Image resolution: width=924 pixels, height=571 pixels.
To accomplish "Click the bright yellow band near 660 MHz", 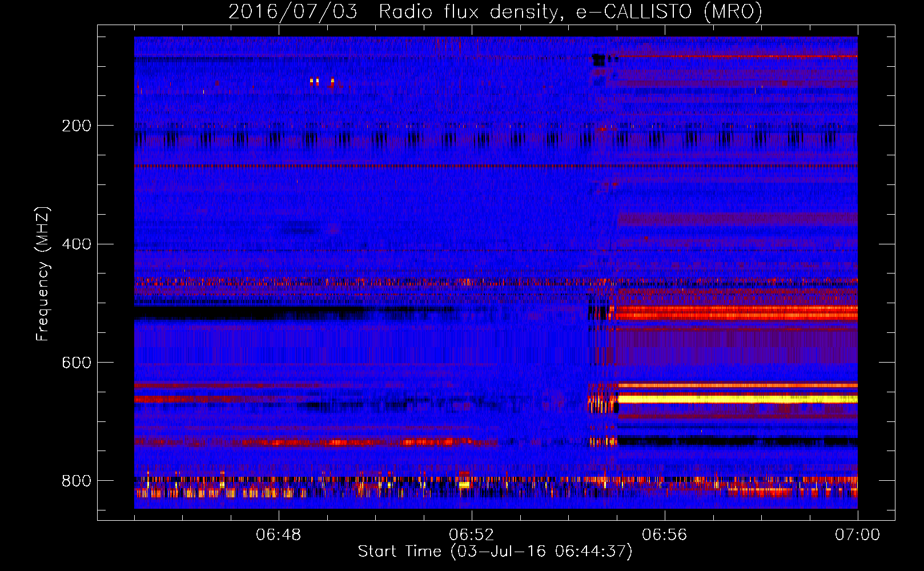I will [x=737, y=399].
